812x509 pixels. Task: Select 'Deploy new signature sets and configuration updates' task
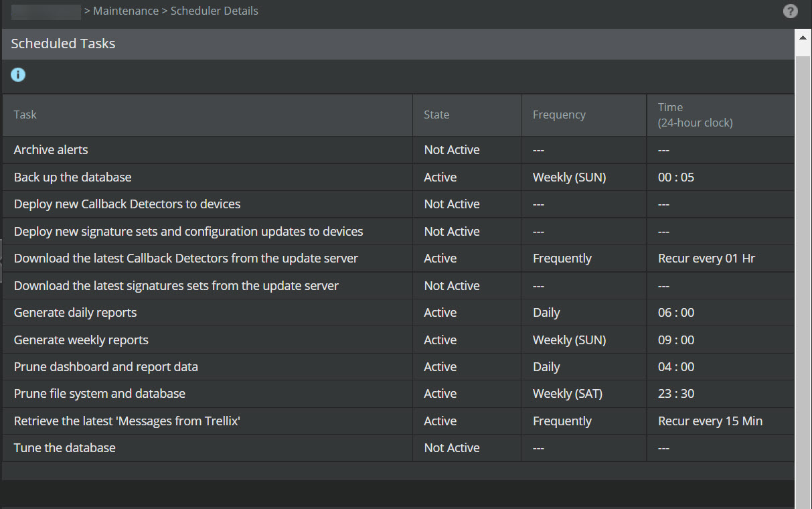[x=188, y=232]
